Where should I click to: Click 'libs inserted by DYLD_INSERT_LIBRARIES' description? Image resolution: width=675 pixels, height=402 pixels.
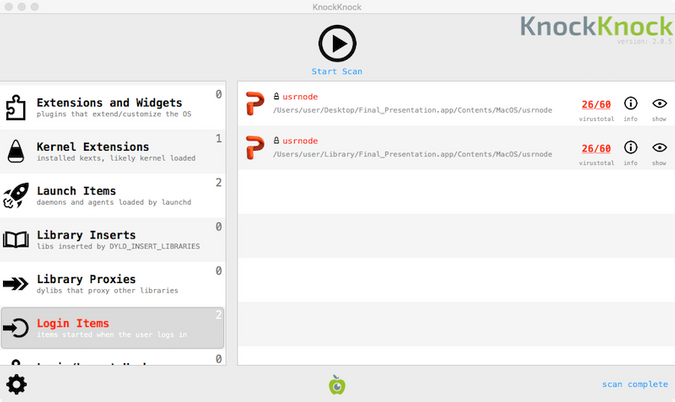(118, 246)
